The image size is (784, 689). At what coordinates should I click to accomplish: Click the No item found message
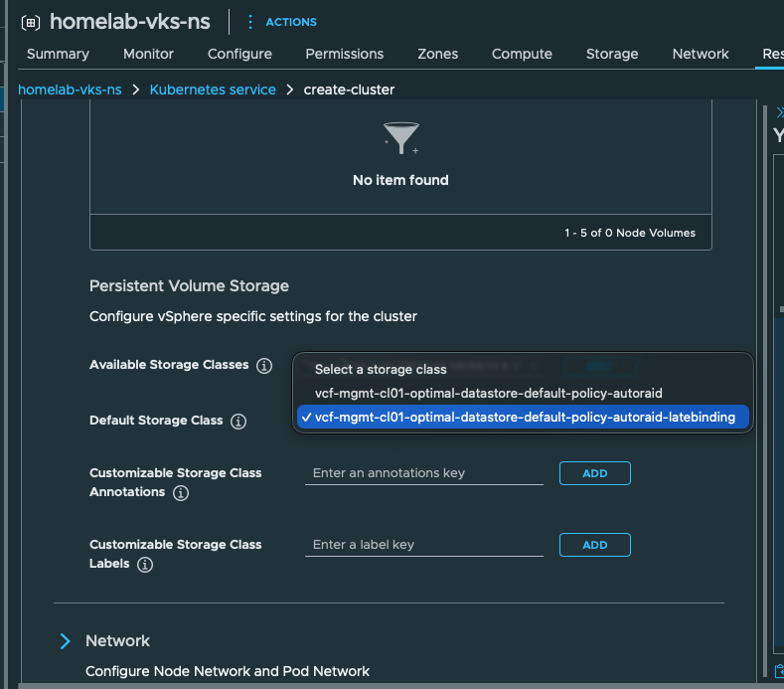coord(401,180)
